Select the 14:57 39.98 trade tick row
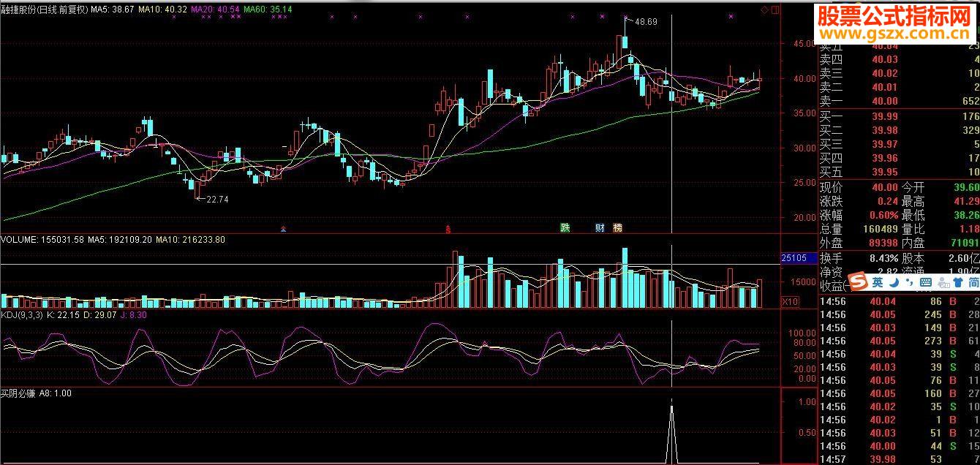 point(900,459)
